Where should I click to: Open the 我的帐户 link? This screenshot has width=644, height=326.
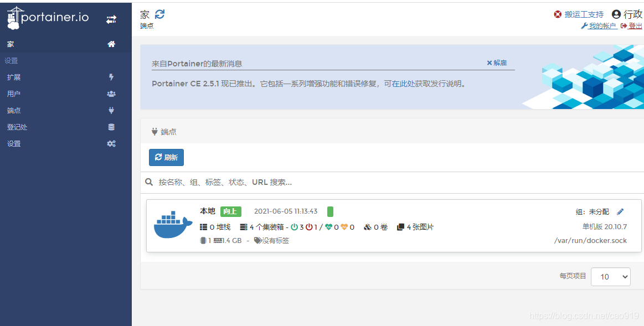pyautogui.click(x=599, y=26)
